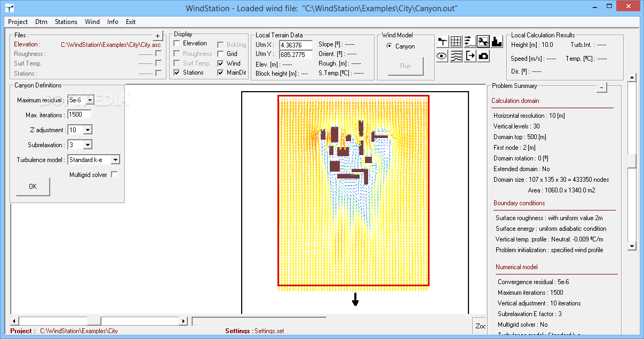This screenshot has width=644, height=339.
Task: Open the terrain contour layers icon
Action: tap(456, 56)
